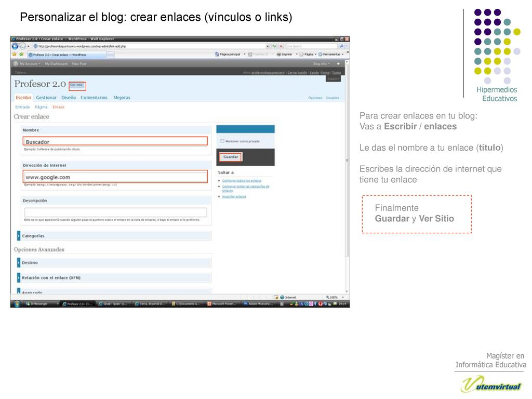Image resolution: width=532 pixels, height=399 pixels.
Task: Open the Comentarios tab
Action: (94, 98)
